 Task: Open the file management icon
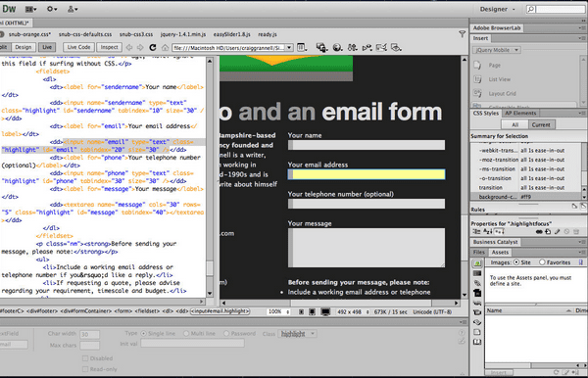click(352, 47)
